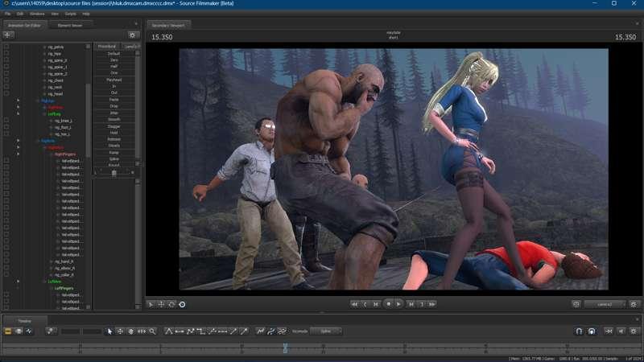Select the magnifier zoom tool in timeline toolbar
The height and width of the screenshot is (362, 644).
152,331
